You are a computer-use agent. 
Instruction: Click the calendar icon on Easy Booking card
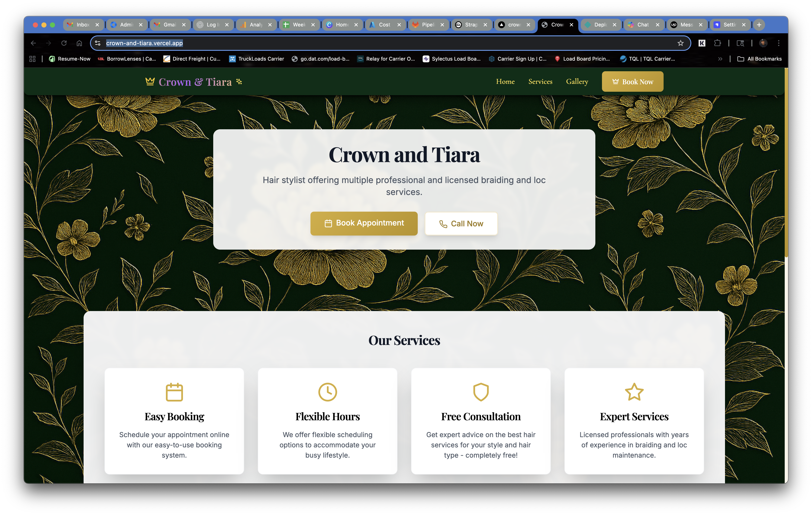coord(174,392)
